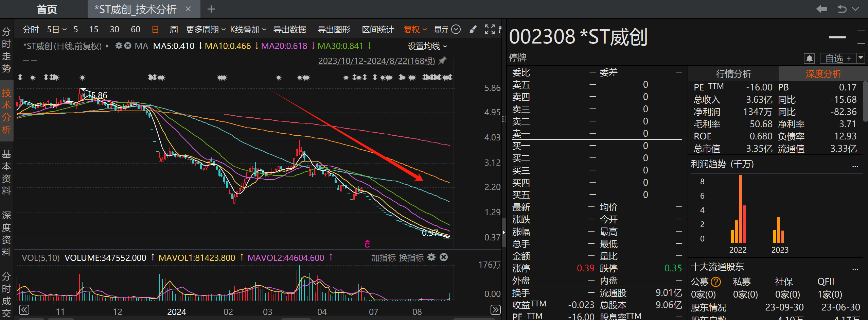Add a new tab with plus icon
This screenshot has height=320, width=868.
211,9
